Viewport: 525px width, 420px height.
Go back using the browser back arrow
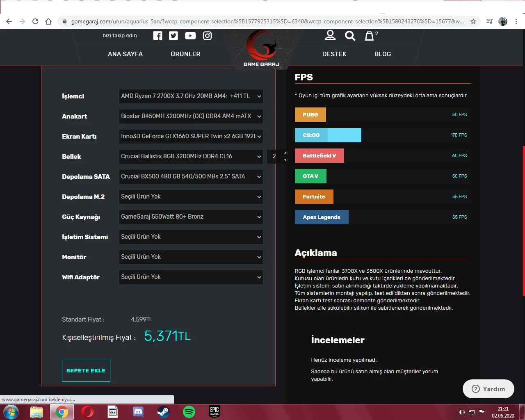pyautogui.click(x=9, y=21)
